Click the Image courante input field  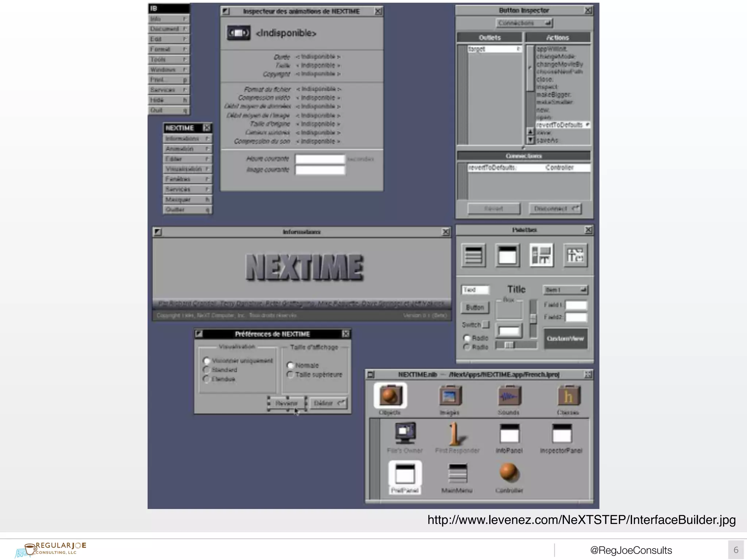coord(320,170)
